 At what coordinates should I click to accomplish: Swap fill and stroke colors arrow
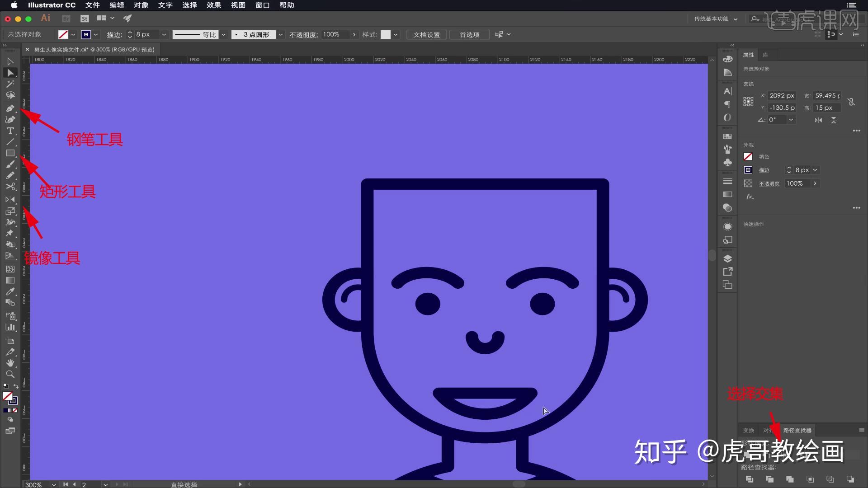[x=16, y=386]
